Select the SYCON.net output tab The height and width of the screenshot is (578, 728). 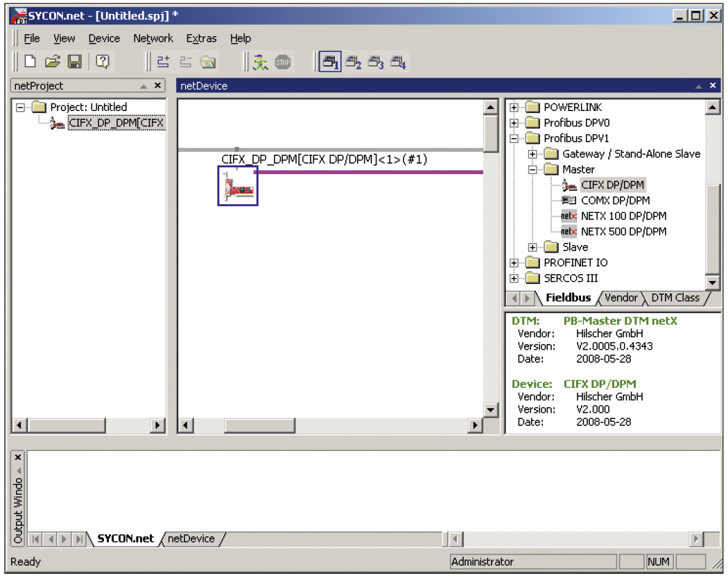(x=125, y=539)
